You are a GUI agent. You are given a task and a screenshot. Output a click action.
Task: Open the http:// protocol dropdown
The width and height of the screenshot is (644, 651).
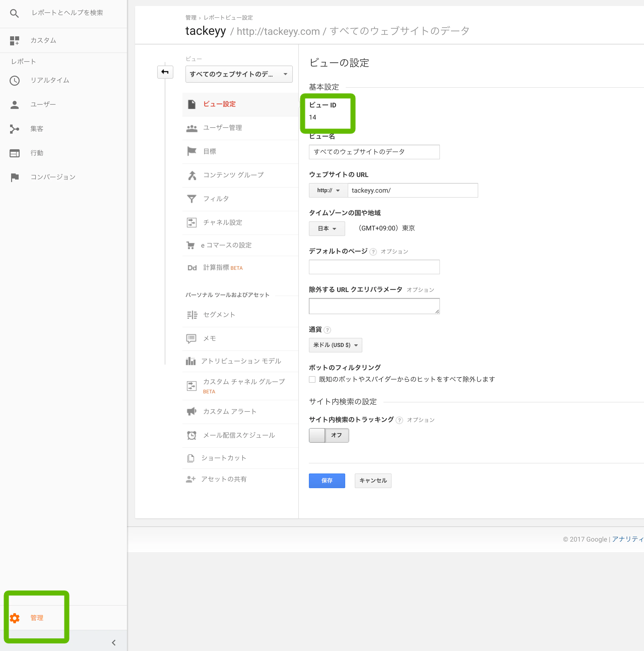(328, 190)
